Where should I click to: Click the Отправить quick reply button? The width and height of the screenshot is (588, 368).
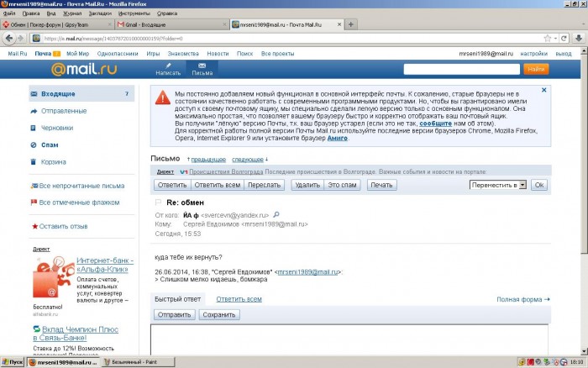click(175, 315)
